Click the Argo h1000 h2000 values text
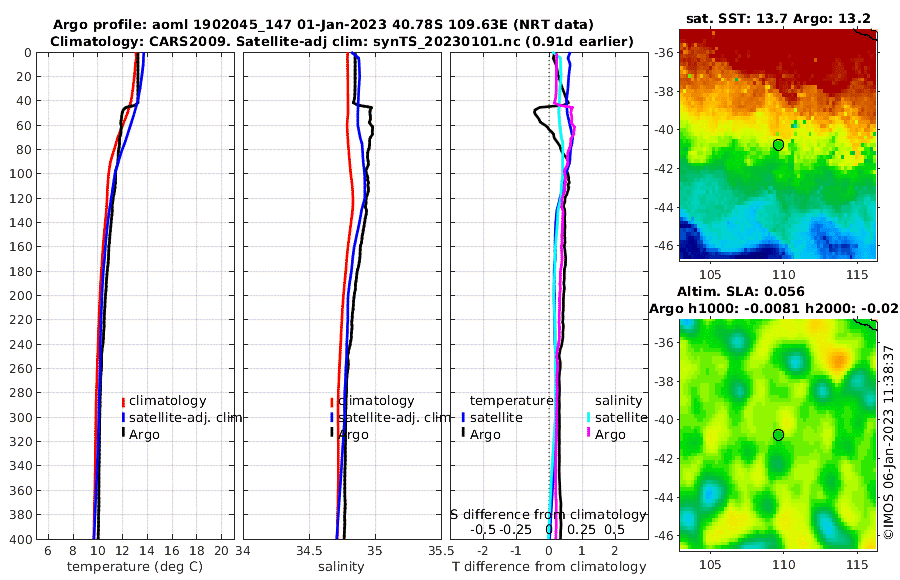Viewport: 900px width, 580px height. pos(774,308)
